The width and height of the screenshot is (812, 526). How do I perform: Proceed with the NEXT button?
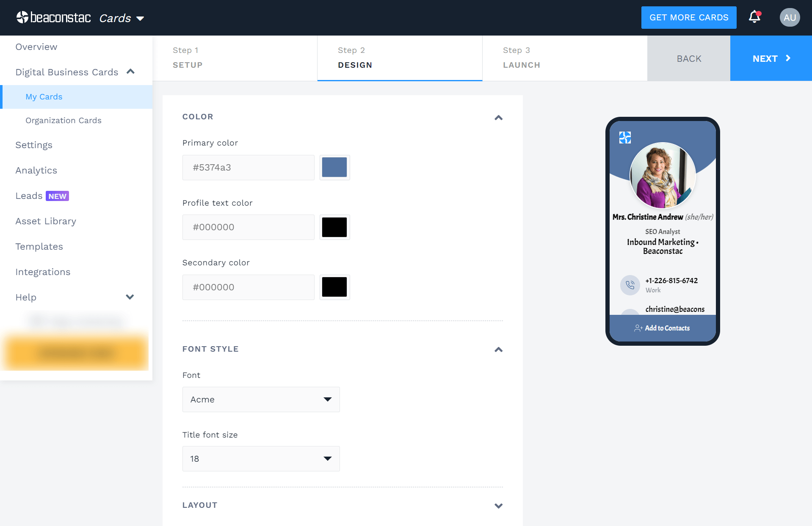[771, 58]
